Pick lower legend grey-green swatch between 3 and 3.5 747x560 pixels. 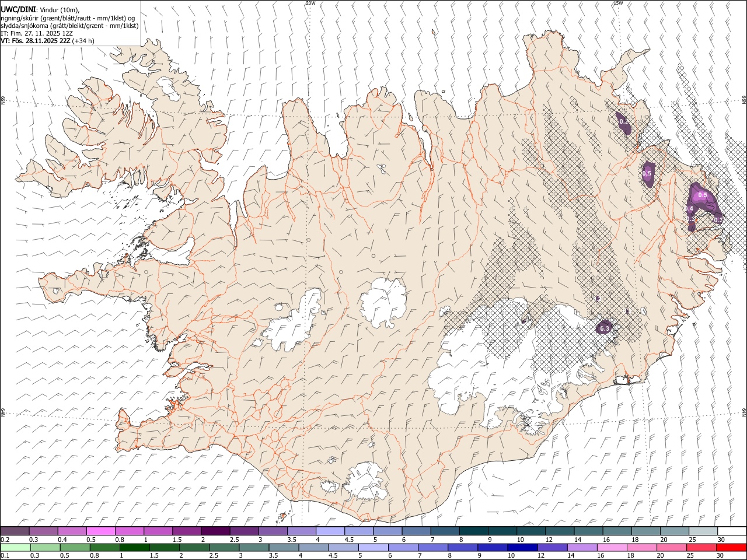(x=254, y=547)
